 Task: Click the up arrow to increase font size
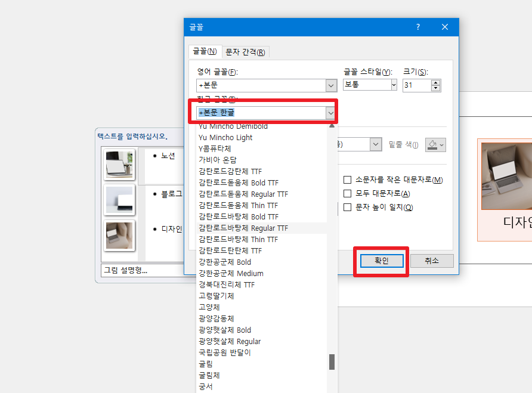[436, 82]
